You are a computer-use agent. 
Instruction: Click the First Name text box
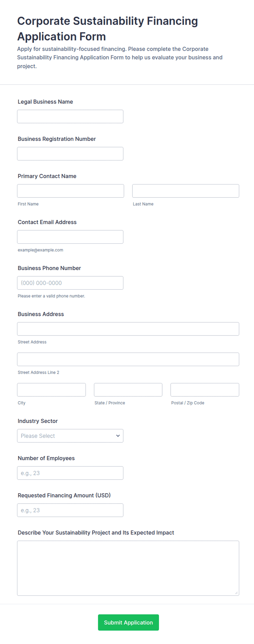pos(70,191)
